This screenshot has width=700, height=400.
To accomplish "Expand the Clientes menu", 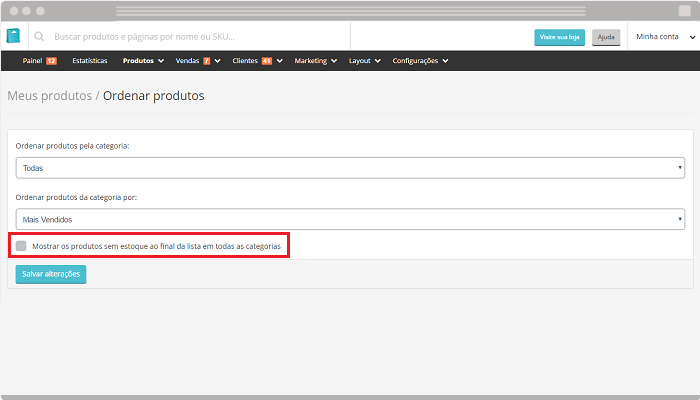I will pyautogui.click(x=257, y=61).
